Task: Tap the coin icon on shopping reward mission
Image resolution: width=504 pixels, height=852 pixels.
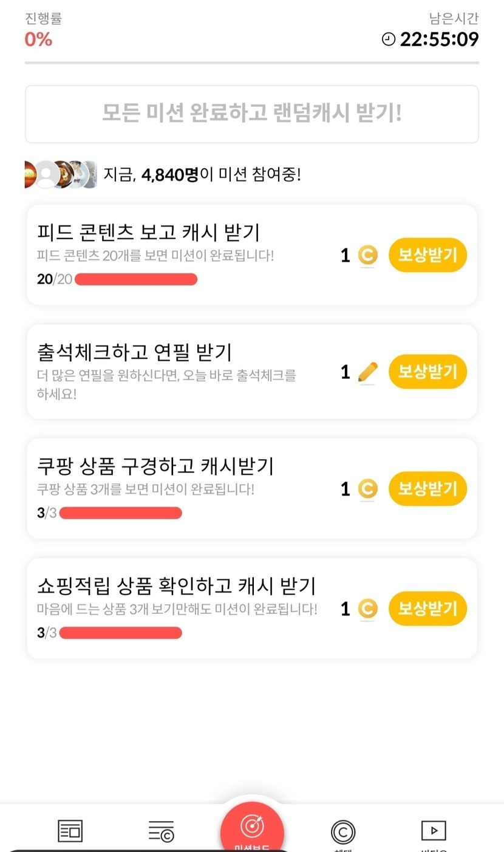Action: pos(367,608)
